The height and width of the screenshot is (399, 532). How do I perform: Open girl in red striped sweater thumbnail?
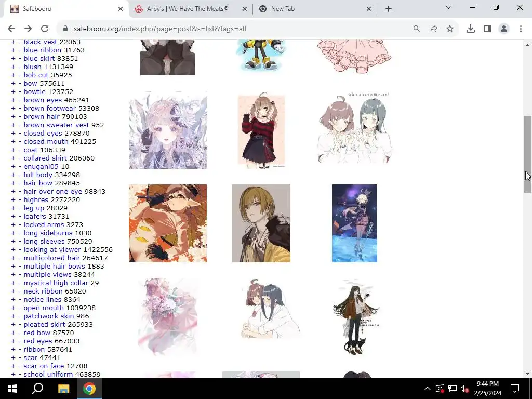(261, 130)
